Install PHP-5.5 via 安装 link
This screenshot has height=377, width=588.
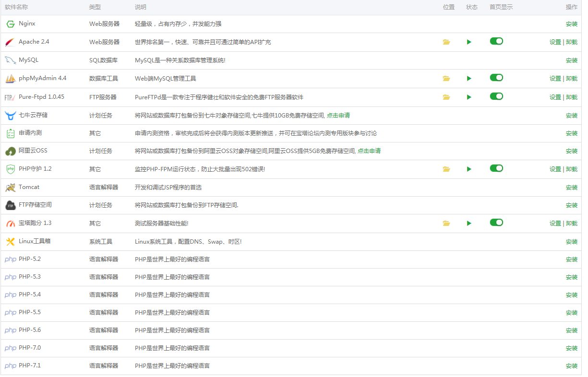tap(572, 313)
